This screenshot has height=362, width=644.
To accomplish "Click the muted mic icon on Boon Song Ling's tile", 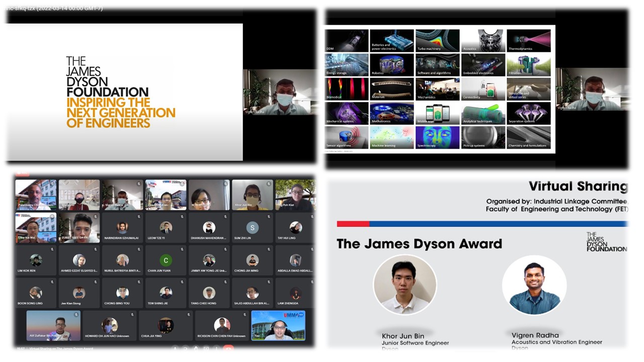I will (52, 282).
